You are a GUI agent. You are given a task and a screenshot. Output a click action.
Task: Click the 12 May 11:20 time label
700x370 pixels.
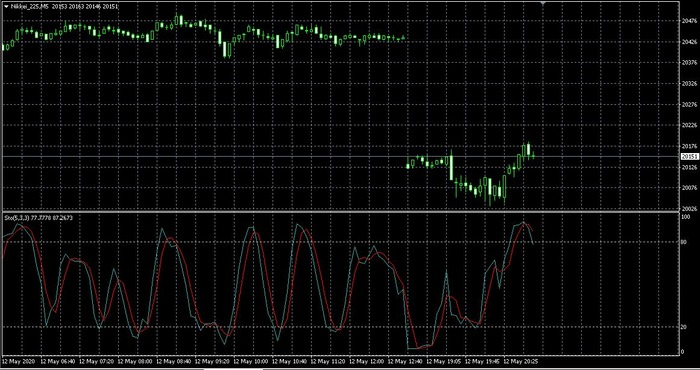click(x=328, y=361)
